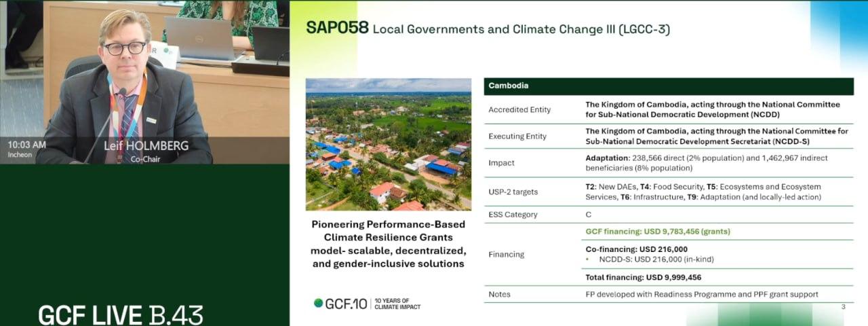Image resolution: width=868 pixels, height=326 pixels.
Task: Click the ESS Category row label
Action: tap(513, 215)
